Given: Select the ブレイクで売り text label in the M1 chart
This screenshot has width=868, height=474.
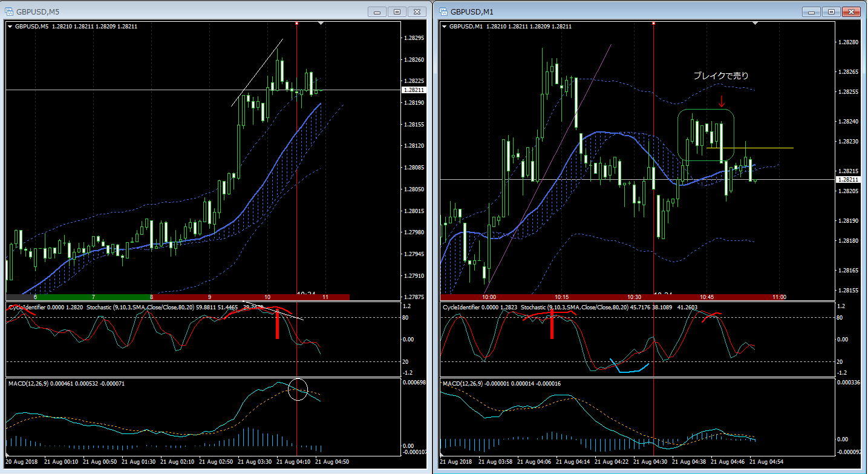Looking at the screenshot, I should tap(720, 76).
